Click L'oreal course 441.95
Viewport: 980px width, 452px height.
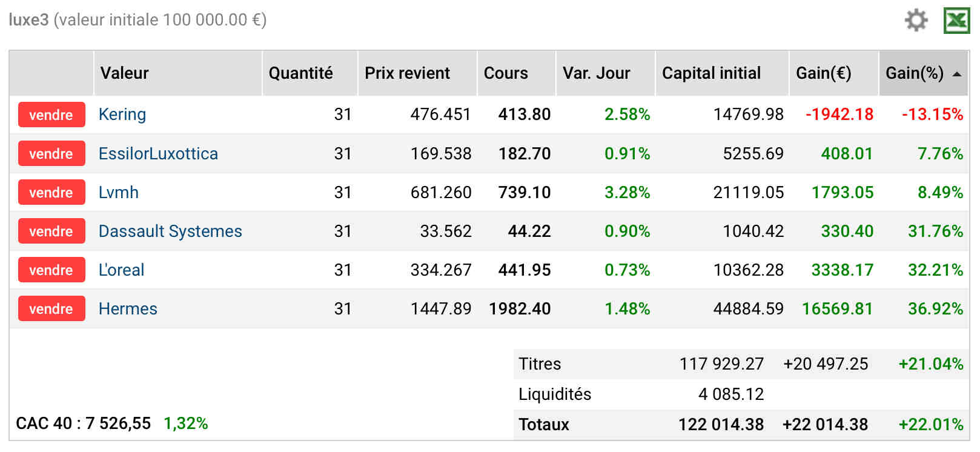pos(525,270)
